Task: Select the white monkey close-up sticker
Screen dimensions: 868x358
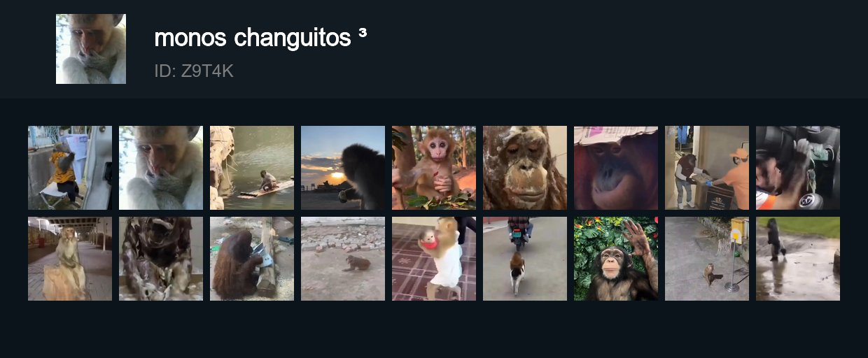Action: click(x=161, y=168)
